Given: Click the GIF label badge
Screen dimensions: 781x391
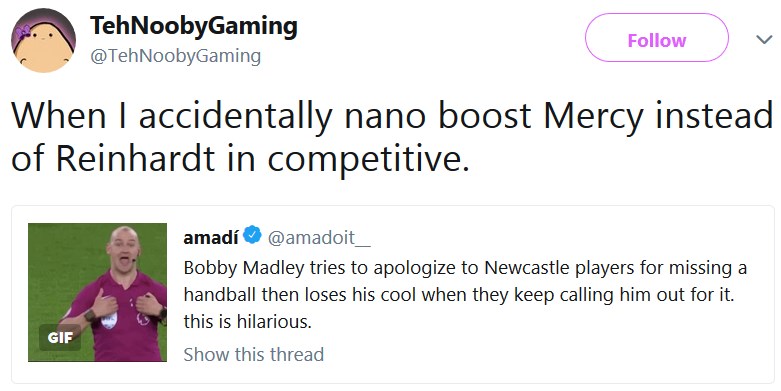Looking at the screenshot, I should 60,338.
